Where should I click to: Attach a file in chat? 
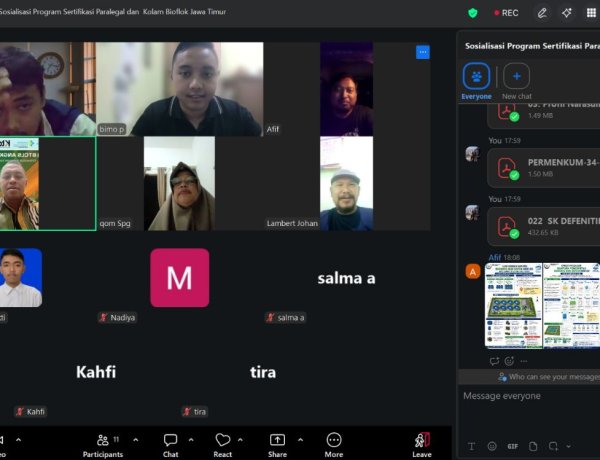533,446
